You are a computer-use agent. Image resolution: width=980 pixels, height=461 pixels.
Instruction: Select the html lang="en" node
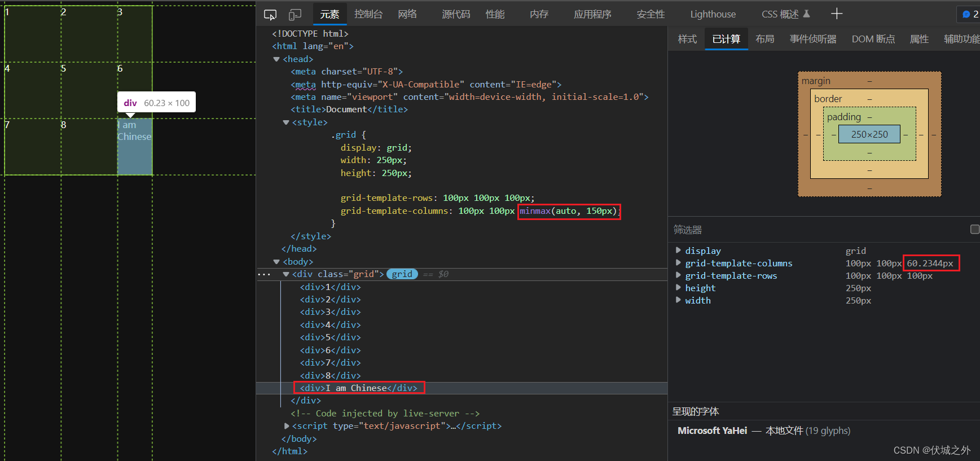pos(313,46)
